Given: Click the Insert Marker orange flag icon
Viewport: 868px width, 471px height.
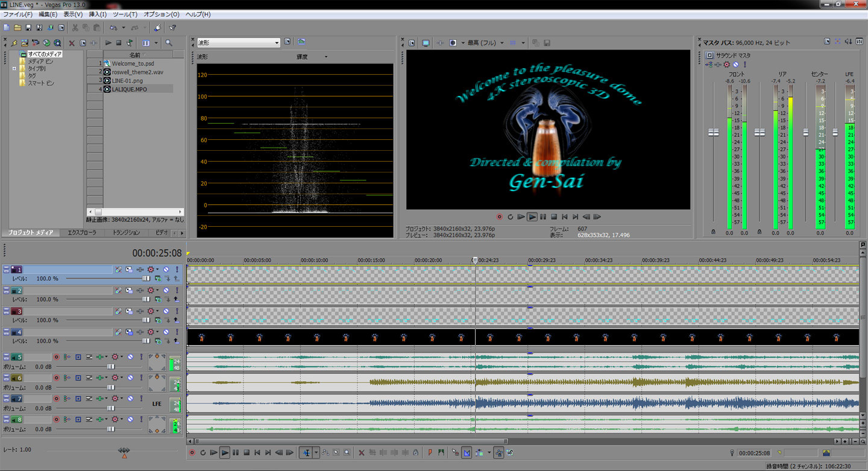Looking at the screenshot, I should point(430,452).
